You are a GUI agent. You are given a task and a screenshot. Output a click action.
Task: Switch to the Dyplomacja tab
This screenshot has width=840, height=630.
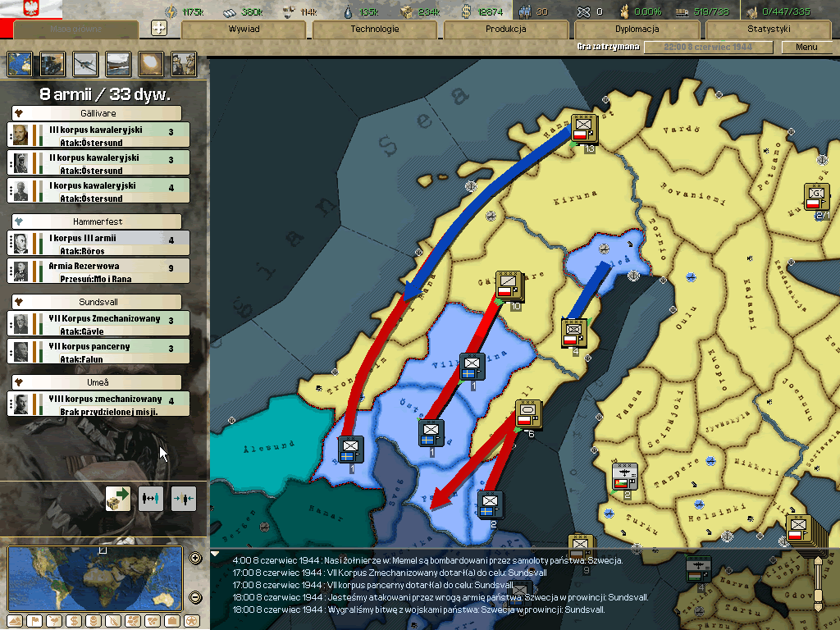tap(637, 29)
